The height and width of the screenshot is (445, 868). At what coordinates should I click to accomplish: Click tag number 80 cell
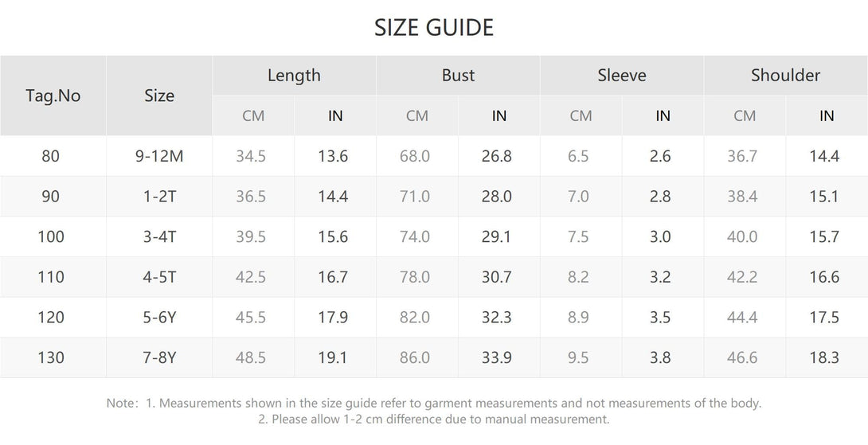pos(50,156)
